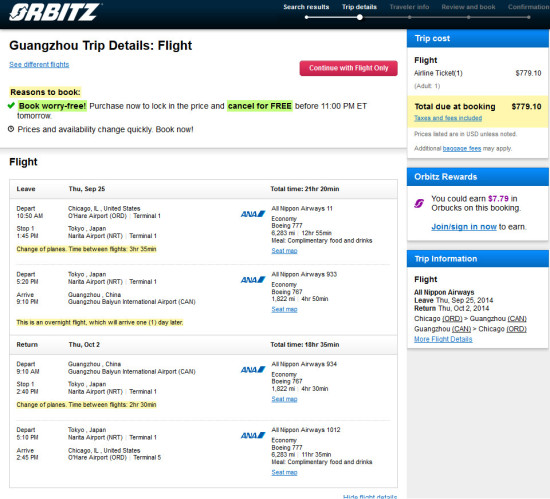
Task: Select the Trip details step
Action: click(359, 7)
